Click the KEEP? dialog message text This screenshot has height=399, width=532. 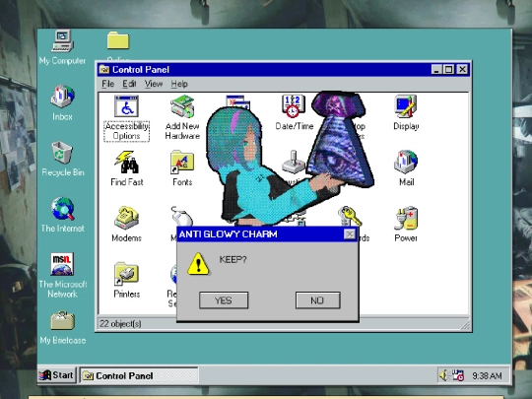point(233,259)
